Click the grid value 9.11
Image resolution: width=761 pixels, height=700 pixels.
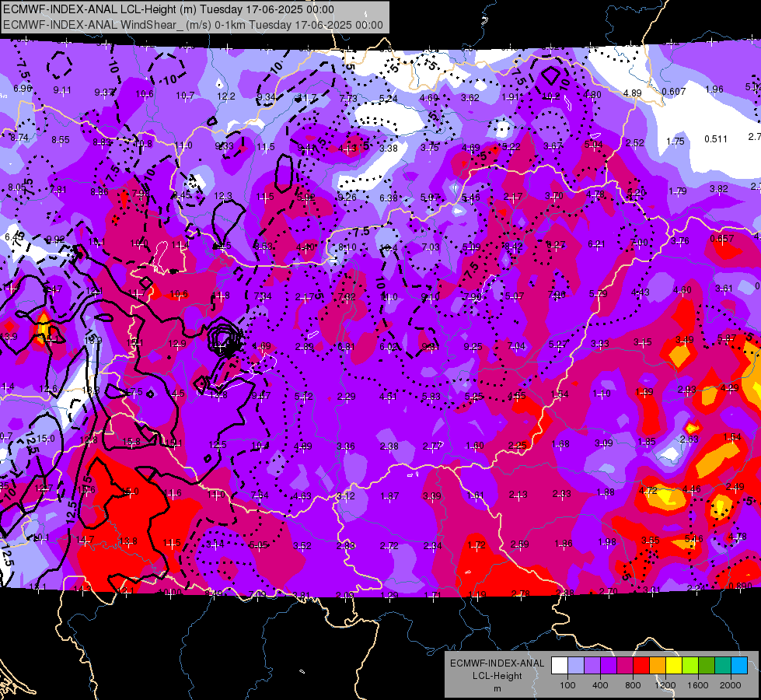pos(62,90)
